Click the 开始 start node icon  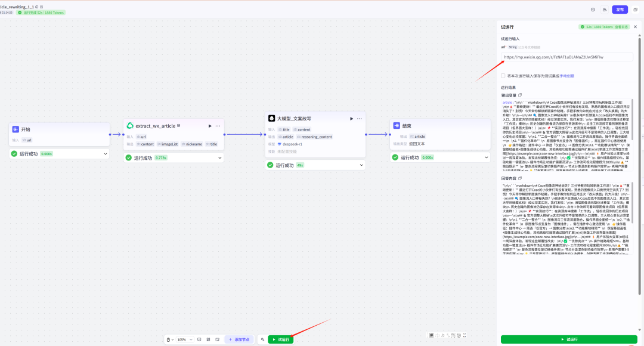pos(16,129)
